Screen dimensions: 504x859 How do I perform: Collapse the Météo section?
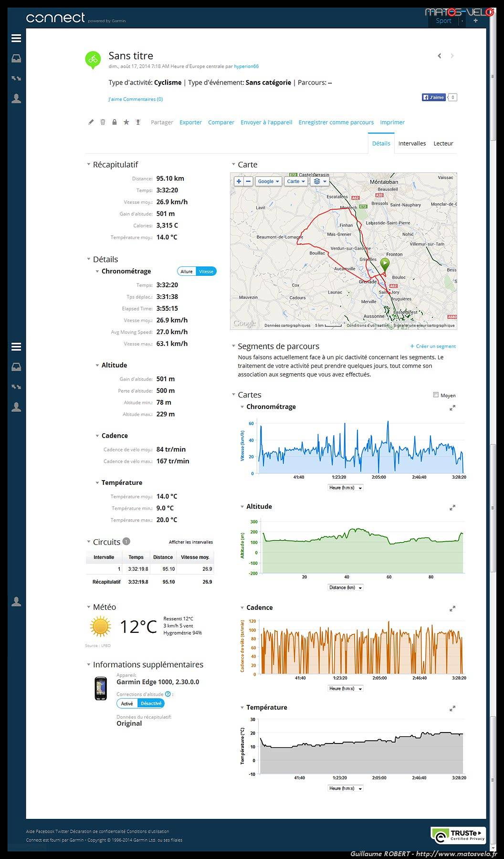tap(88, 607)
